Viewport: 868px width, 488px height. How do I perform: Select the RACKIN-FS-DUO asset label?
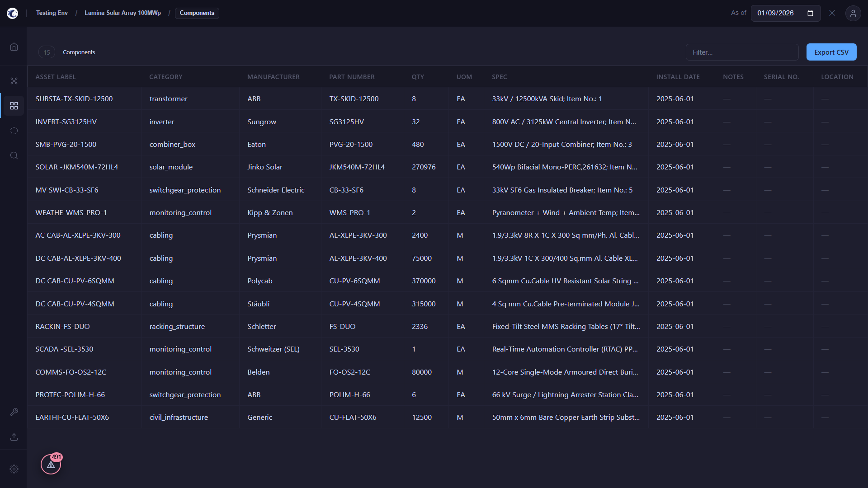63,326
